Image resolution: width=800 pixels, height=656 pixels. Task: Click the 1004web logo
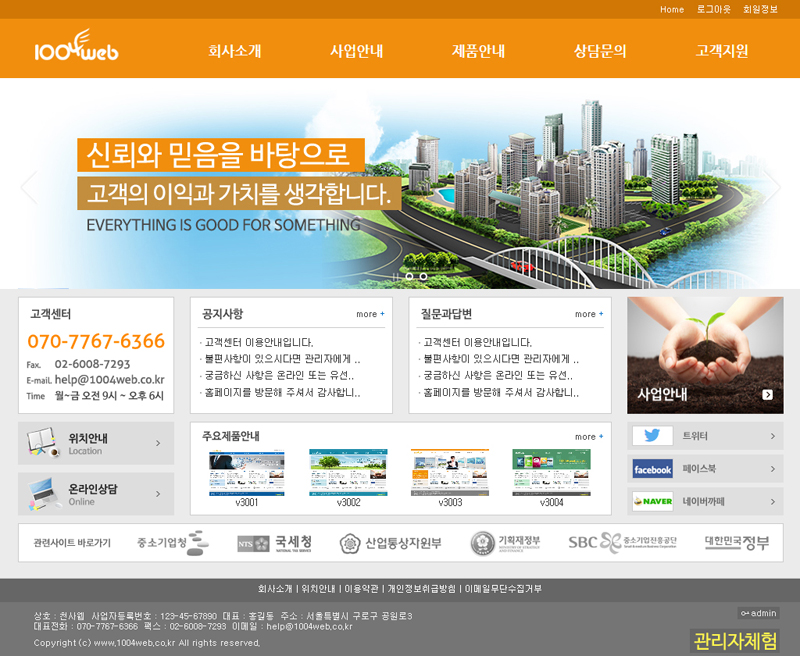(x=76, y=49)
